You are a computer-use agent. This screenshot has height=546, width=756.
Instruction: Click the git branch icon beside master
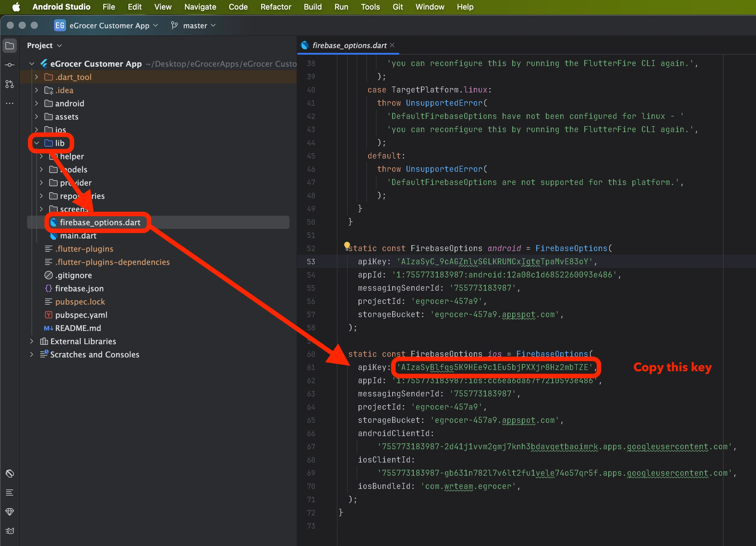[174, 25]
